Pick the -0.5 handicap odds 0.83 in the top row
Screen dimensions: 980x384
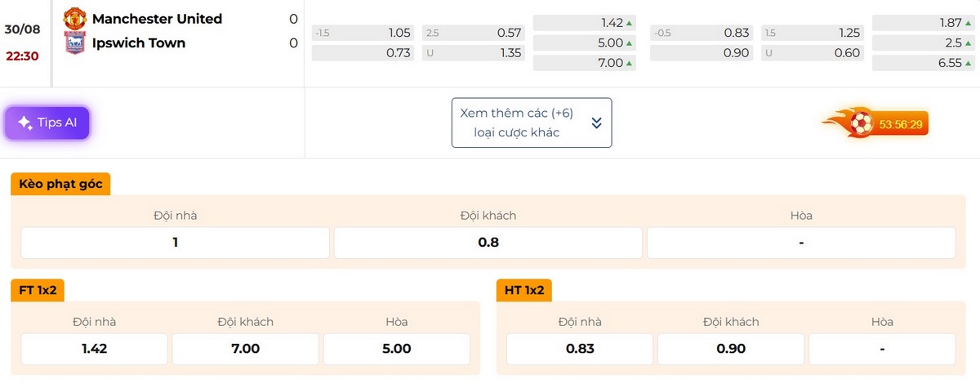click(702, 33)
